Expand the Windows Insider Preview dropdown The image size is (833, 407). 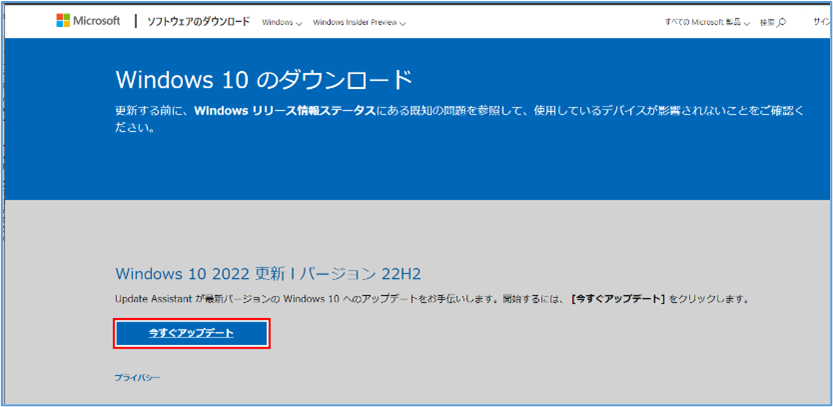tap(360, 23)
